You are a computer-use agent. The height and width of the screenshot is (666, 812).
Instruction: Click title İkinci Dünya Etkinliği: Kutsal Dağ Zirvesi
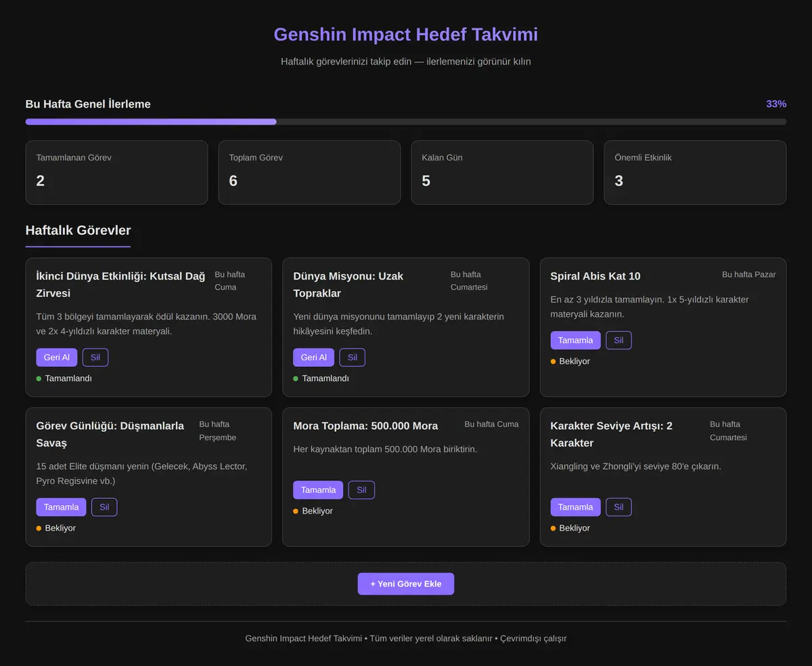(x=120, y=284)
